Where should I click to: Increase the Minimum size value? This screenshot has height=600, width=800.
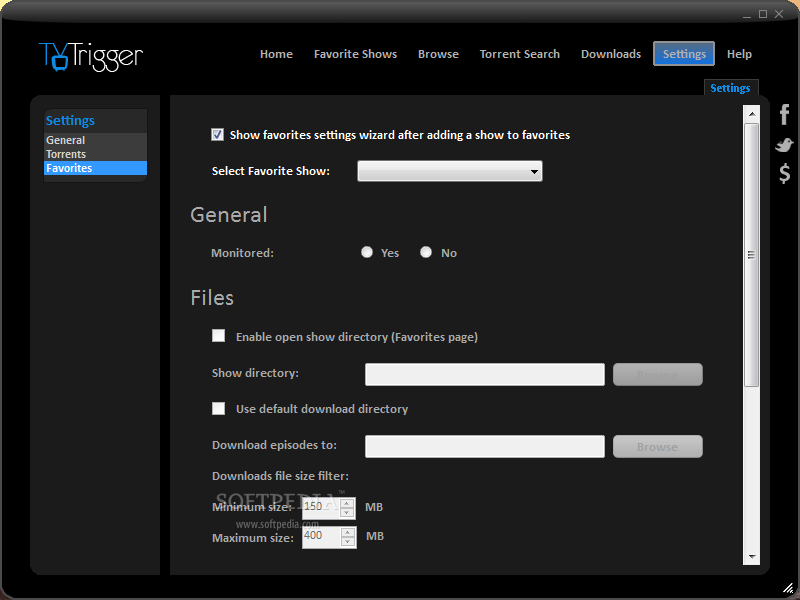[347, 504]
